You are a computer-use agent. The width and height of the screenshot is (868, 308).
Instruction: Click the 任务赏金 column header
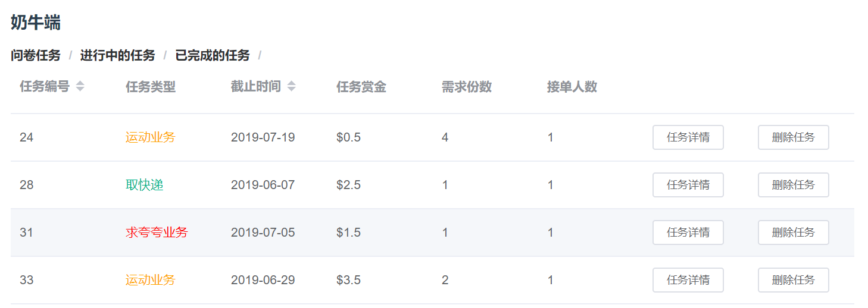click(361, 87)
